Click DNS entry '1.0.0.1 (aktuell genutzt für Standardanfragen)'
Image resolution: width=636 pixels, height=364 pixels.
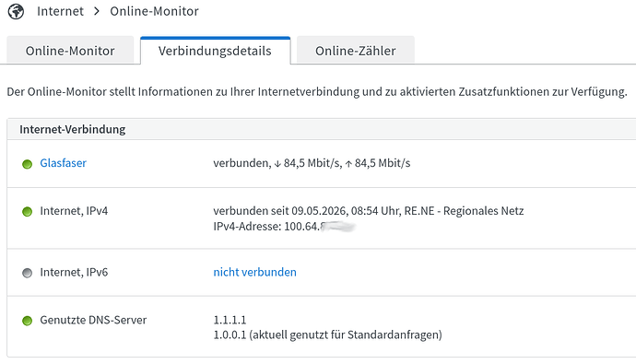[x=328, y=335]
